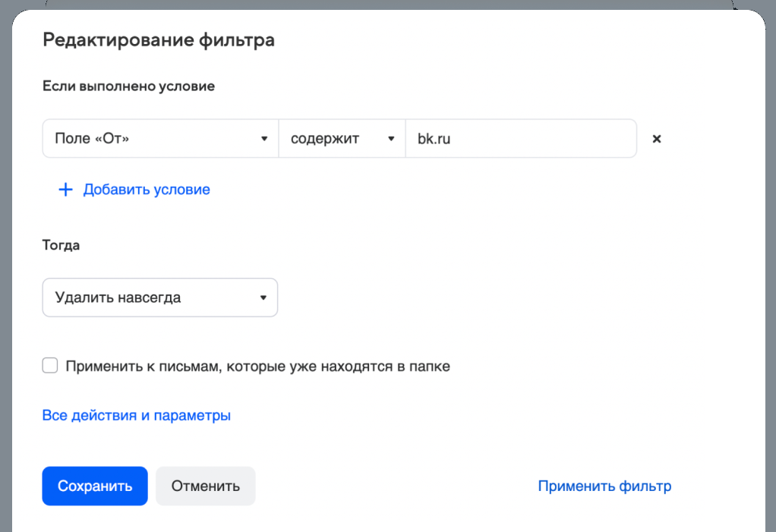Click the Применить фильтр link
Screen dimensions: 776x532
604,486
